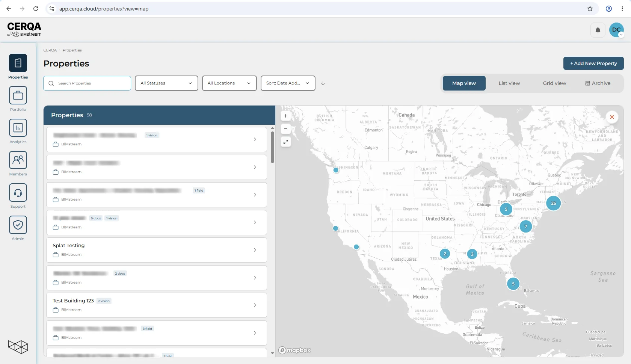Click the browser forward arrow

pos(22,9)
